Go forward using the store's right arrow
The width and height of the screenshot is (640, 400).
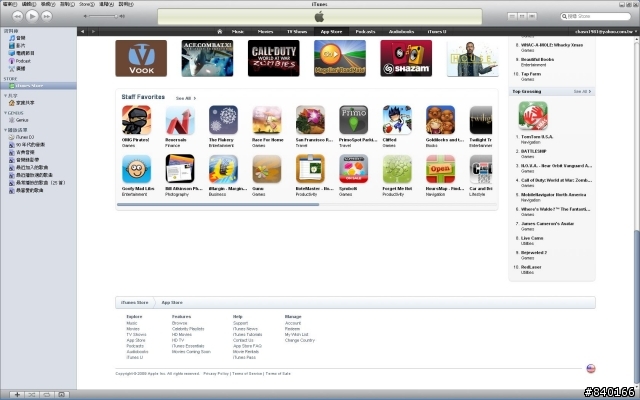(x=93, y=31)
